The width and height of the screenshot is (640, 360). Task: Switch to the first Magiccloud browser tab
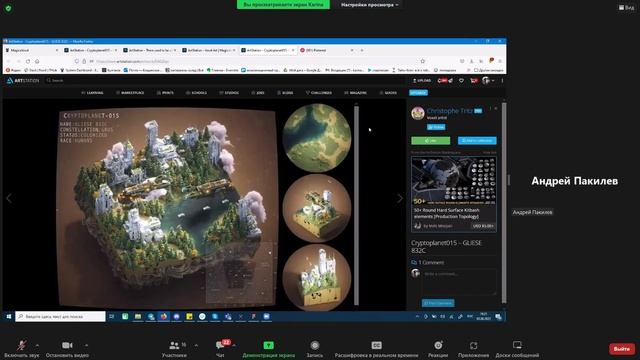click(32, 50)
